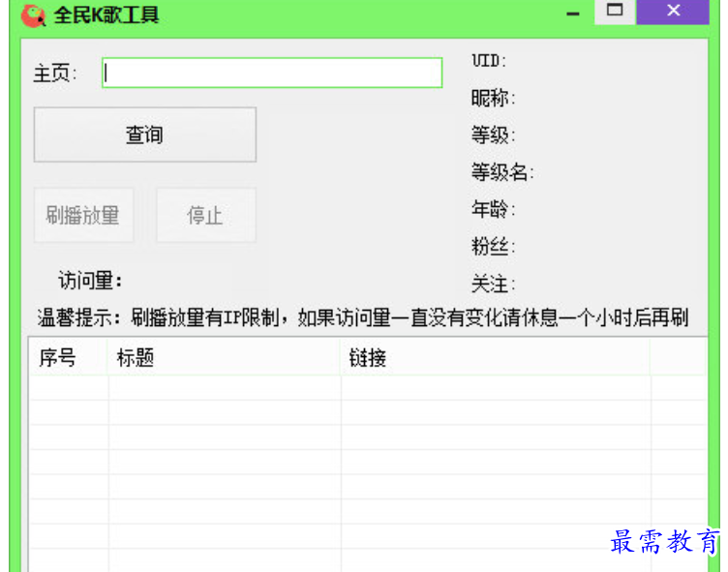Click the 查询 button
The height and width of the screenshot is (572, 728).
click(x=145, y=135)
